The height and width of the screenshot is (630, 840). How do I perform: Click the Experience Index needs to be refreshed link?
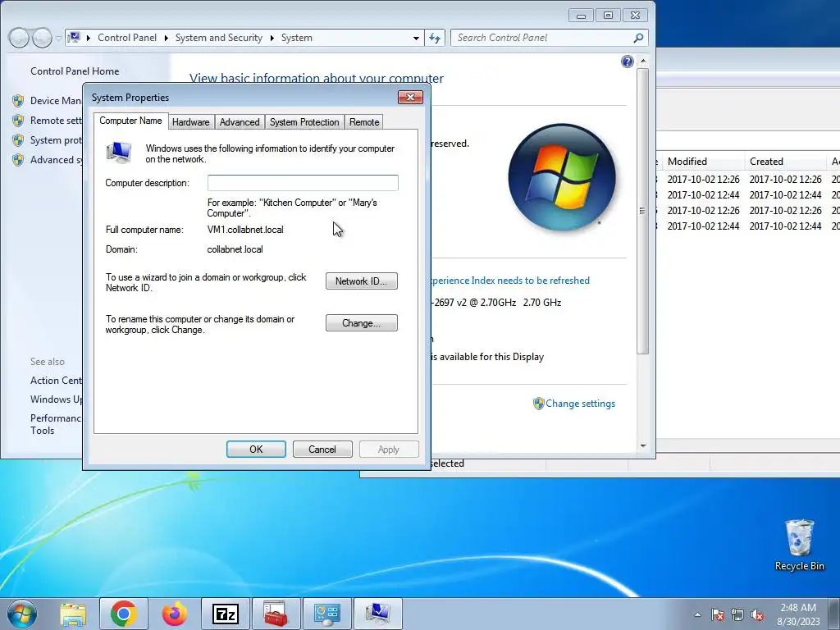coord(509,281)
